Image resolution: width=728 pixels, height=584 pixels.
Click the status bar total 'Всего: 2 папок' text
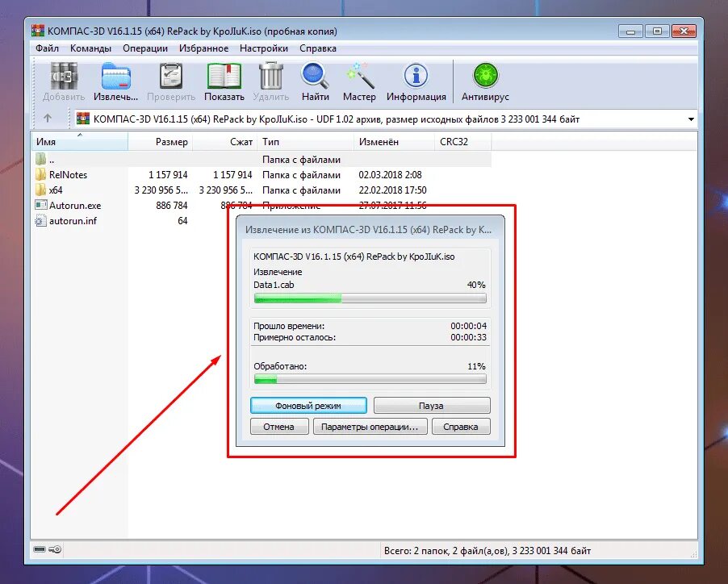pos(487,551)
